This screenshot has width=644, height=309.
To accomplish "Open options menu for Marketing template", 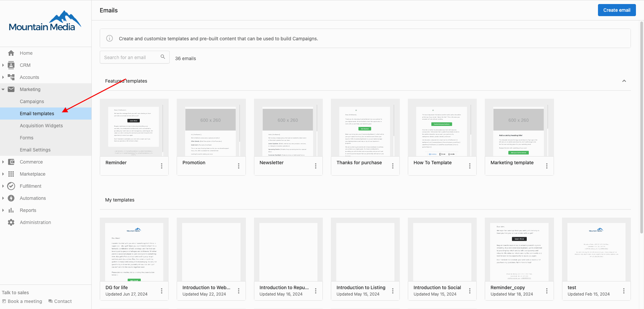I will pyautogui.click(x=547, y=166).
